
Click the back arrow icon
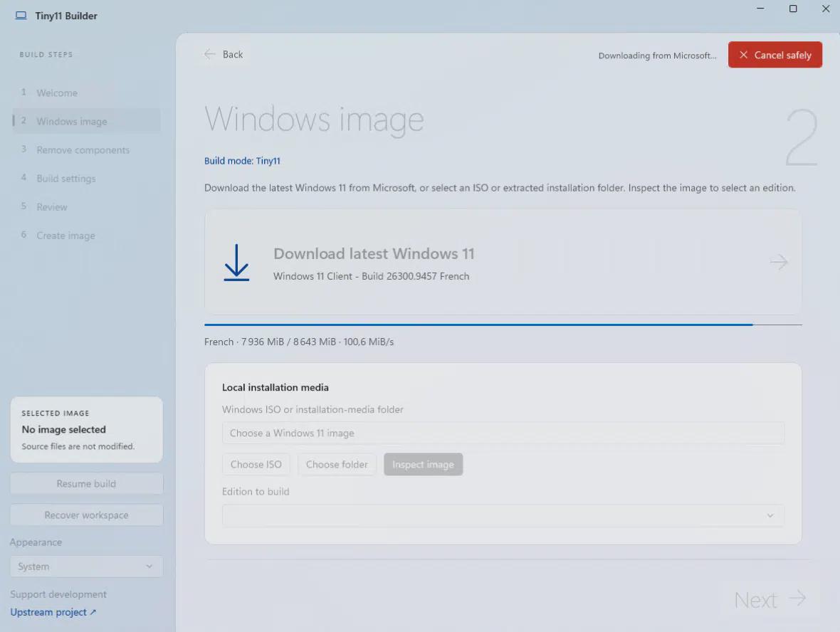tap(209, 54)
